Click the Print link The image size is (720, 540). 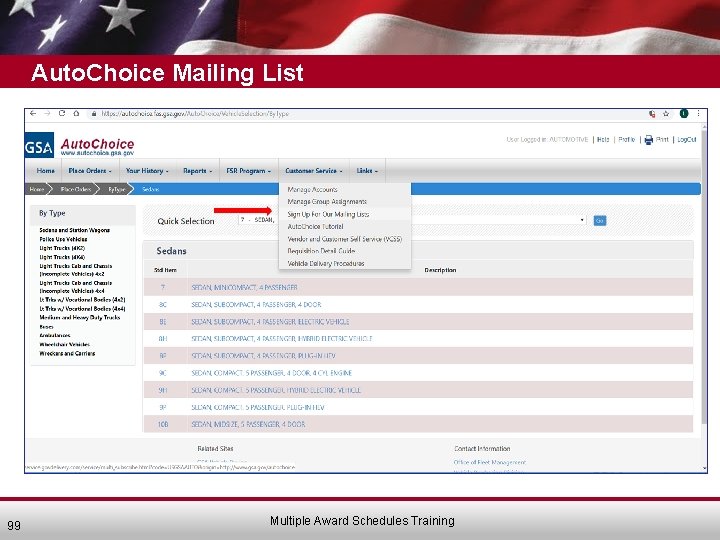[662, 140]
